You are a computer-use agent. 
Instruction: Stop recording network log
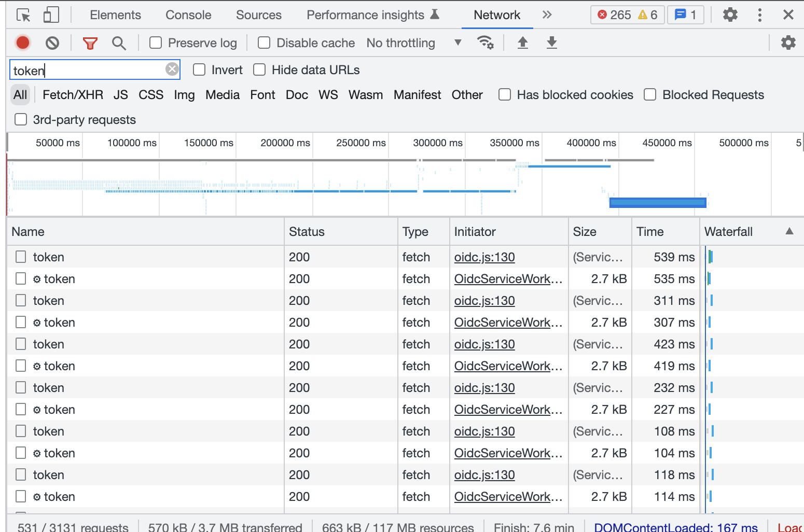[22, 43]
